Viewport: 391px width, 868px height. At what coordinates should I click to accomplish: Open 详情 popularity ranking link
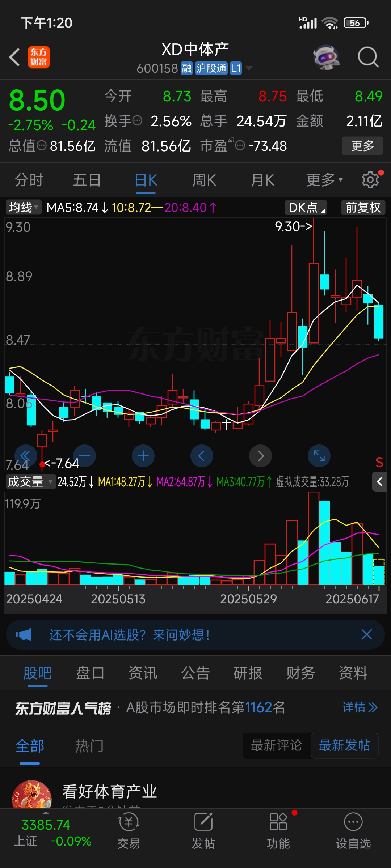(360, 707)
